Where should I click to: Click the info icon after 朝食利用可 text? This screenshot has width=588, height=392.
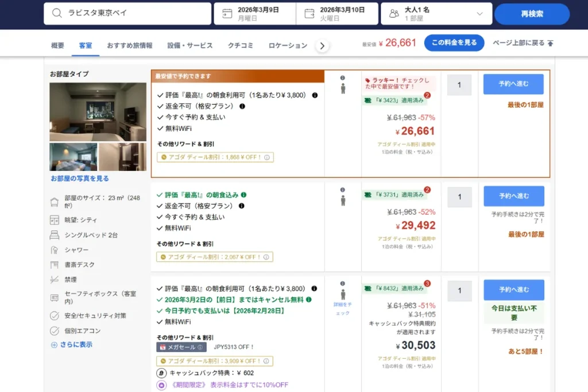(314, 95)
